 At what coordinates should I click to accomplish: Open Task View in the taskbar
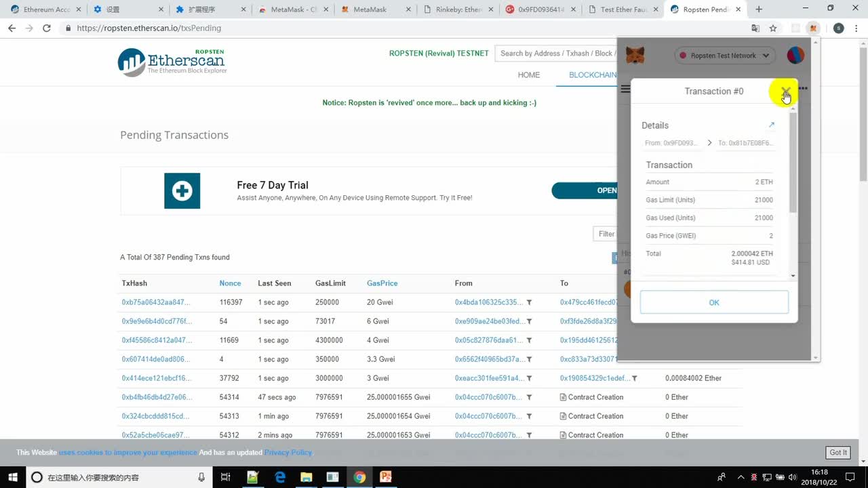[226, 477]
